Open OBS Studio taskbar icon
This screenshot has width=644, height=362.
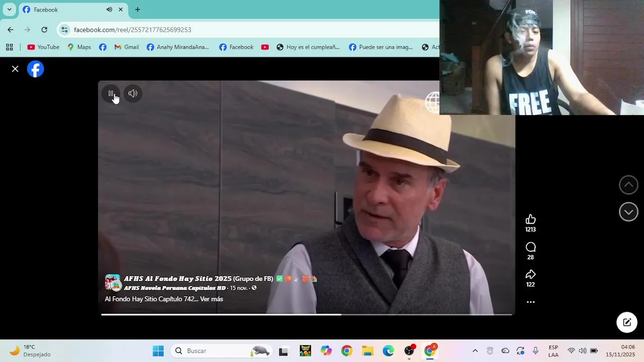pos(410,351)
